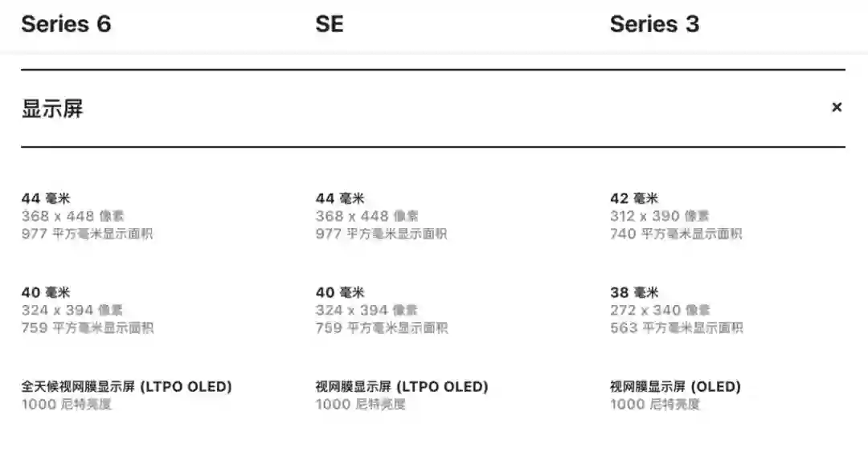Click the 1000 尼特亮度 text under Series 6
This screenshot has width=868, height=452.
(67, 404)
